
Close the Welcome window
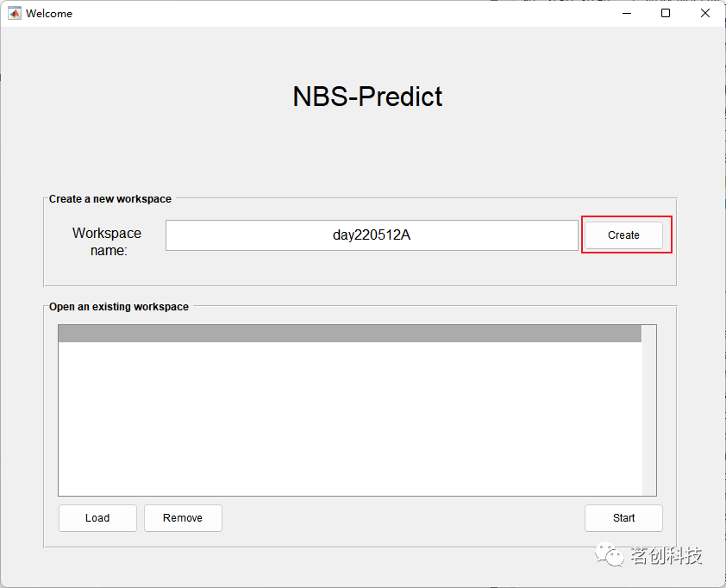705,13
